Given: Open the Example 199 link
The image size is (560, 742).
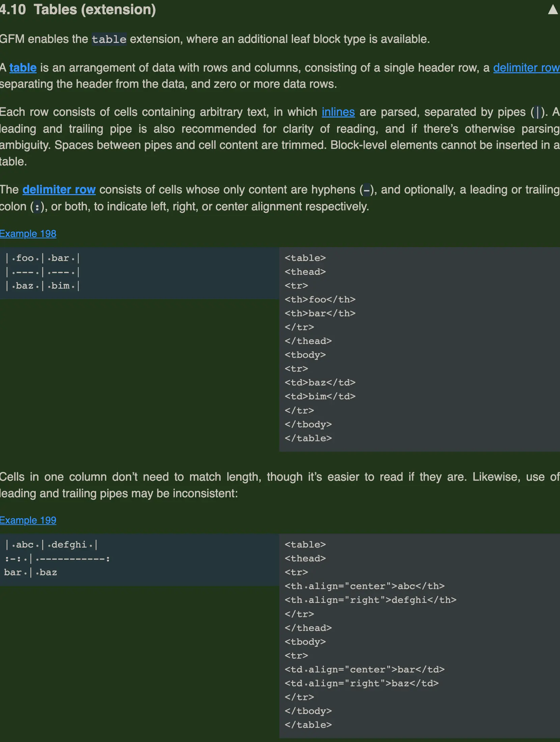Looking at the screenshot, I should (x=28, y=520).
